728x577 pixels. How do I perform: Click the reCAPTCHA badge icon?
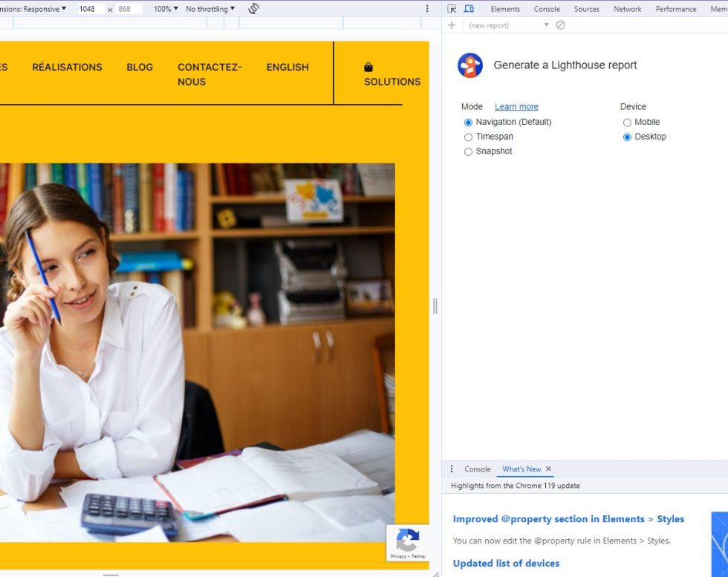[x=407, y=541]
